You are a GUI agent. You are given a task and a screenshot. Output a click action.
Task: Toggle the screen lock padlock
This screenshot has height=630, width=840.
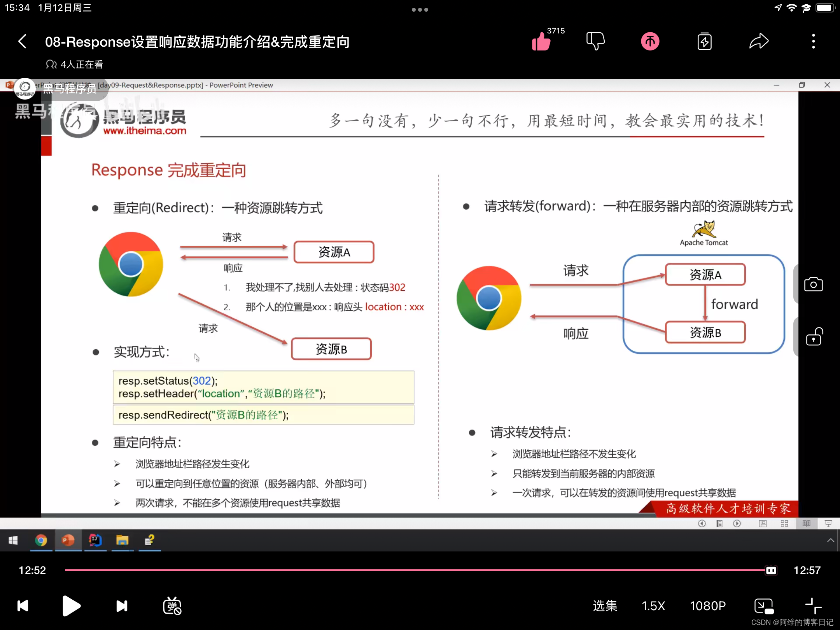(814, 337)
